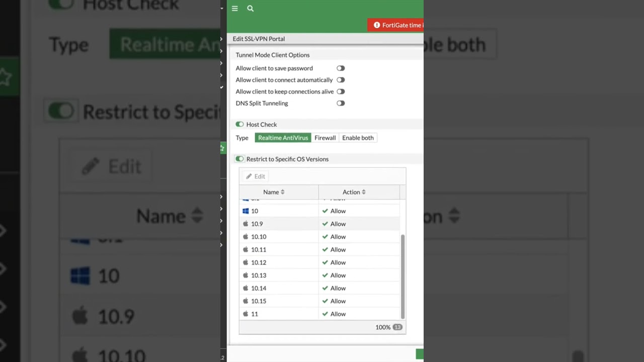The image size is (644, 362).
Task: Click the Apple icon for macOS 10.10
Action: (x=246, y=237)
